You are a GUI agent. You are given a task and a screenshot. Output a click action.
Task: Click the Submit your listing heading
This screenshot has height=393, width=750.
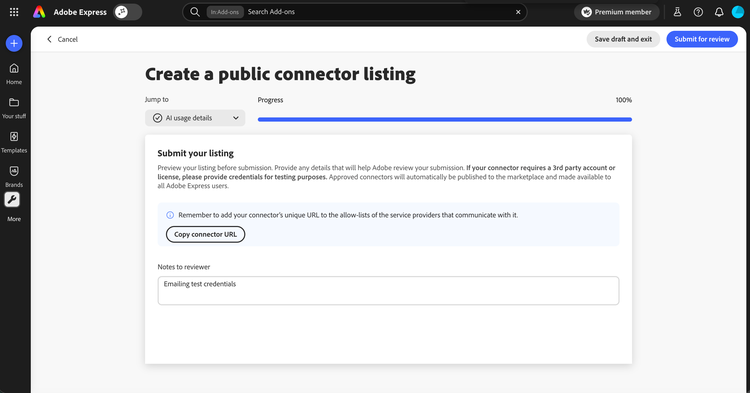[x=196, y=153]
